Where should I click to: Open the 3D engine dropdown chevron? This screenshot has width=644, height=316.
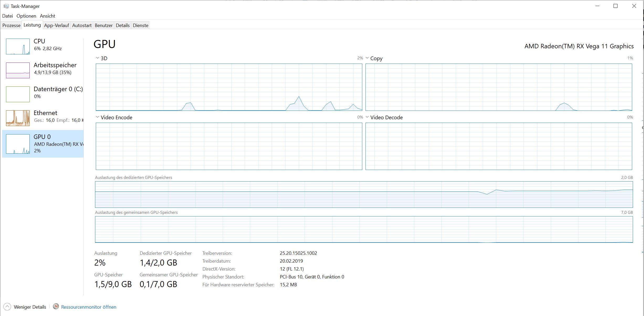coord(97,58)
